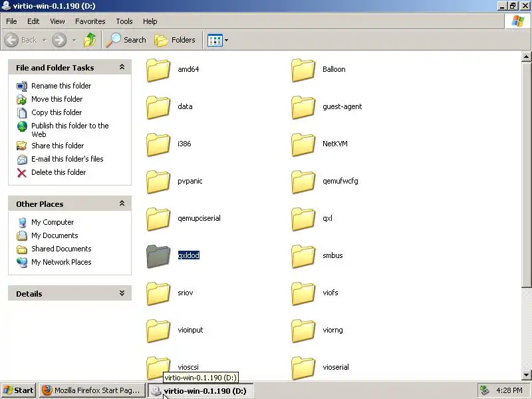Viewport: 532px width, 399px height.
Task: Select the viorng folder icon
Action: point(303,331)
